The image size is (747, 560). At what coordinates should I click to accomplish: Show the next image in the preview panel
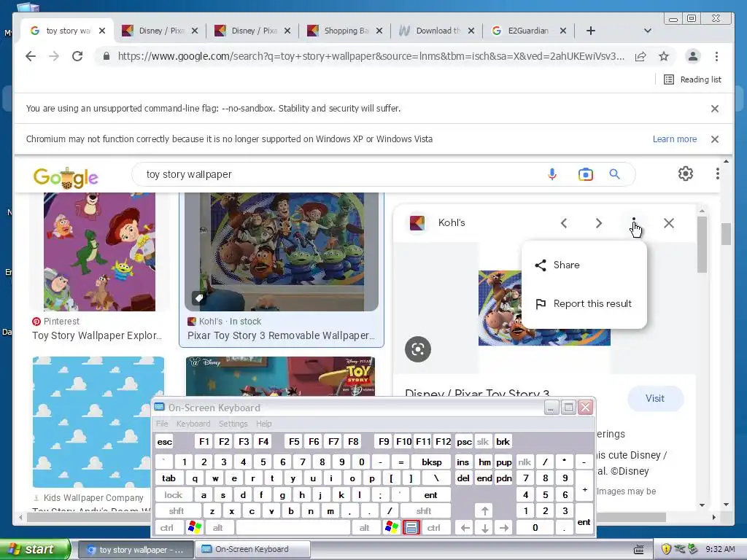[599, 223]
